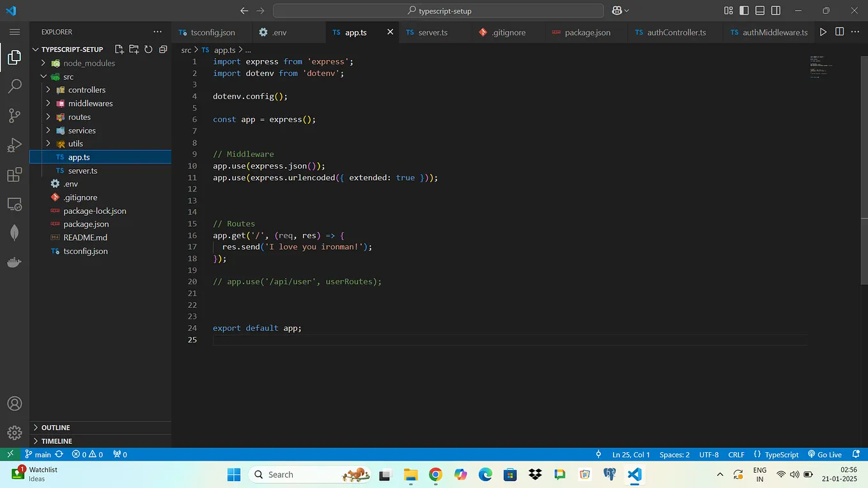Change the CRLF line ending setting
Screen dimensions: 868x488
pos(736,454)
